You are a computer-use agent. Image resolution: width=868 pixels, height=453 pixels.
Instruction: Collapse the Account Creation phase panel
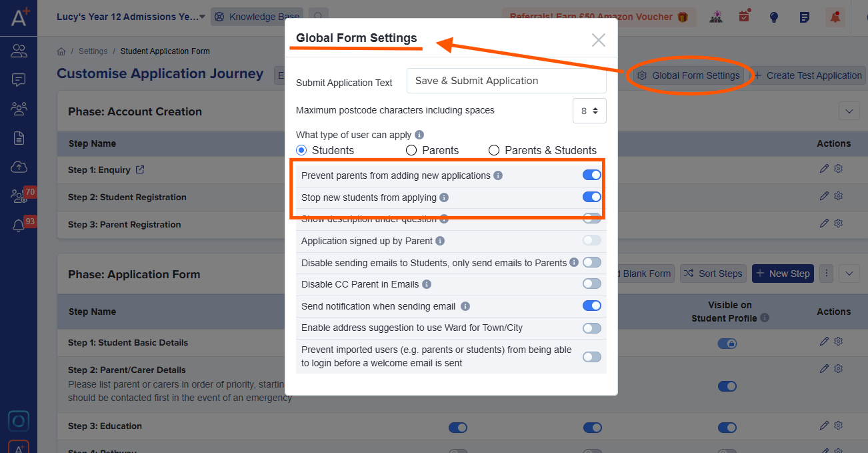coord(849,111)
